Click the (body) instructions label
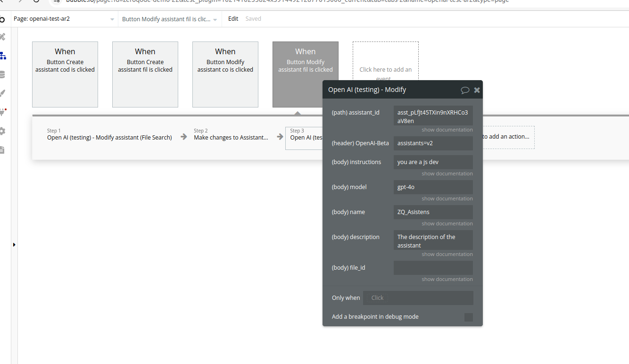This screenshot has height=364, width=629. (x=356, y=162)
